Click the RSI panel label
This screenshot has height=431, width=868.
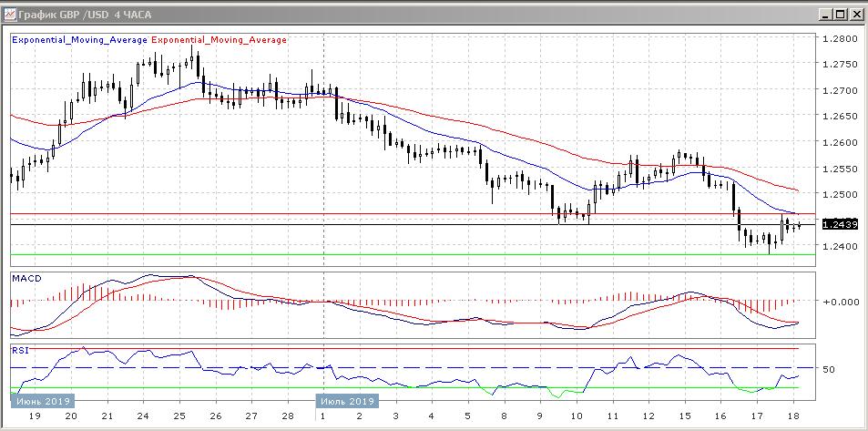[19, 350]
